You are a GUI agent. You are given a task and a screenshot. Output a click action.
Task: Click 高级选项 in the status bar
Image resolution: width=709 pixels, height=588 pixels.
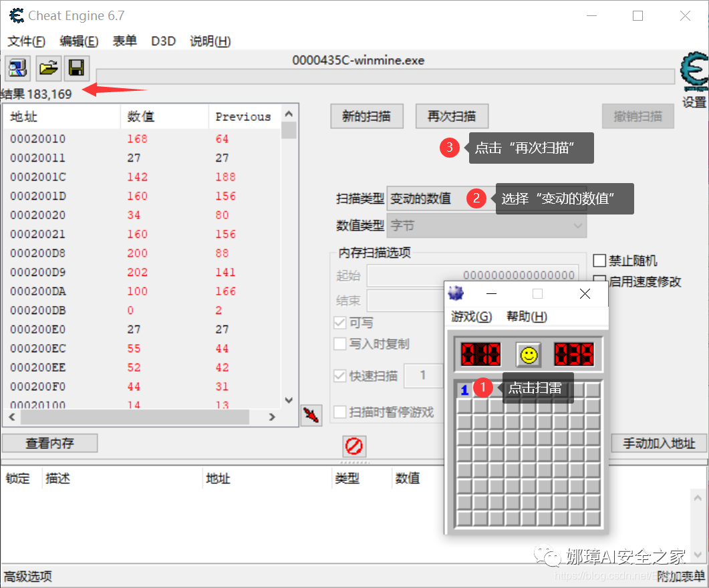click(x=27, y=576)
